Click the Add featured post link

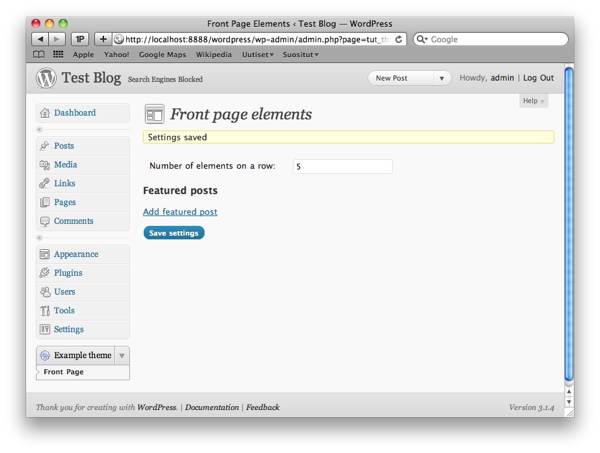[180, 212]
